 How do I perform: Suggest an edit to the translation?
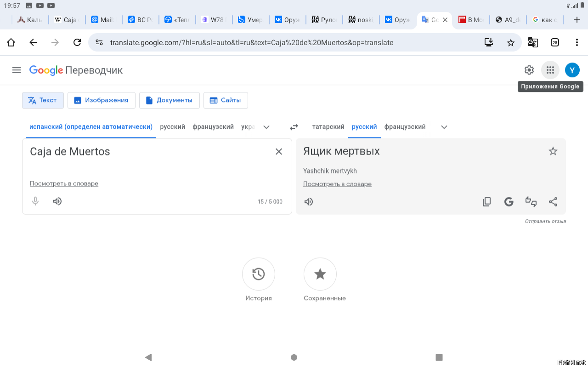(531, 201)
